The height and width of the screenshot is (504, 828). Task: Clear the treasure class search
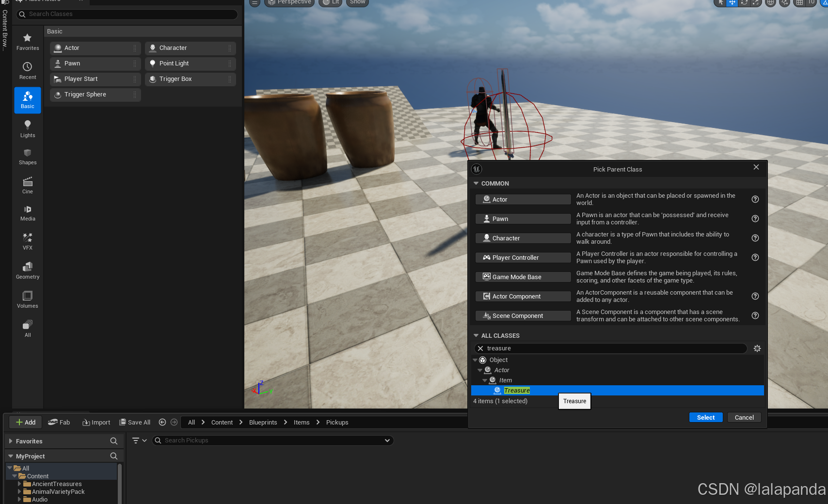click(x=480, y=348)
